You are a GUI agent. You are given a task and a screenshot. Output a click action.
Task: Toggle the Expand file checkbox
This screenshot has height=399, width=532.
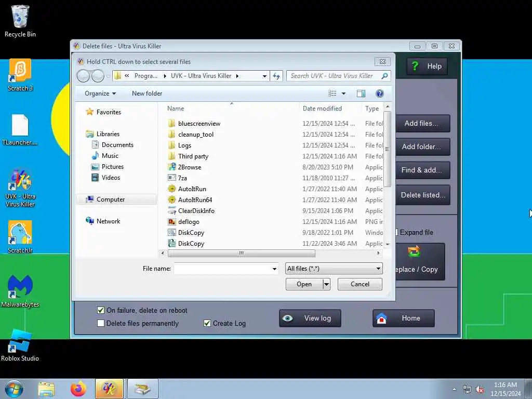396,232
